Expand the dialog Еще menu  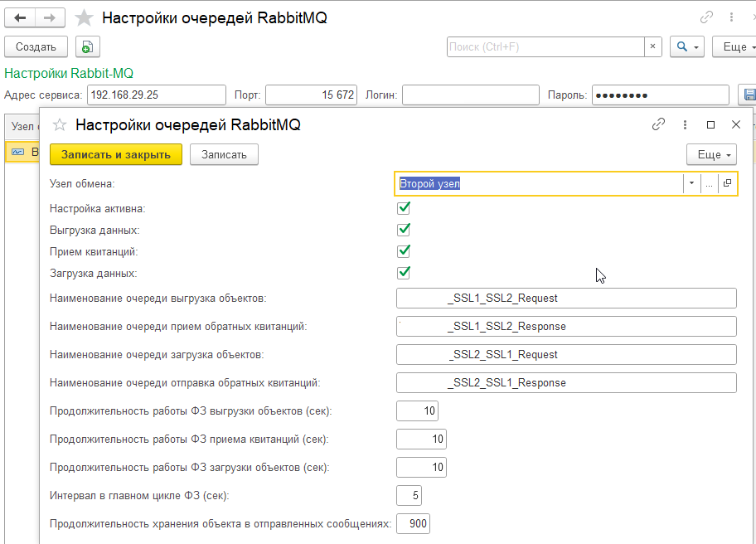click(x=711, y=155)
